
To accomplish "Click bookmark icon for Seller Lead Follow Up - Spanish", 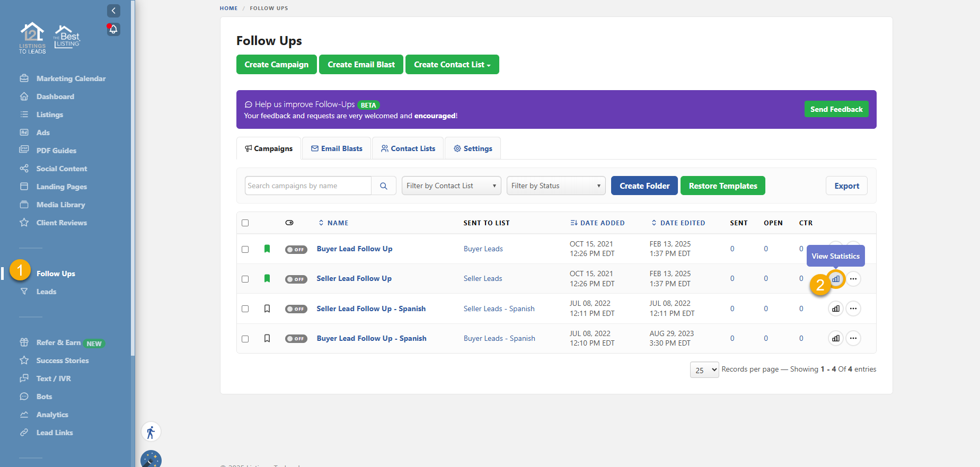I will coord(267,309).
